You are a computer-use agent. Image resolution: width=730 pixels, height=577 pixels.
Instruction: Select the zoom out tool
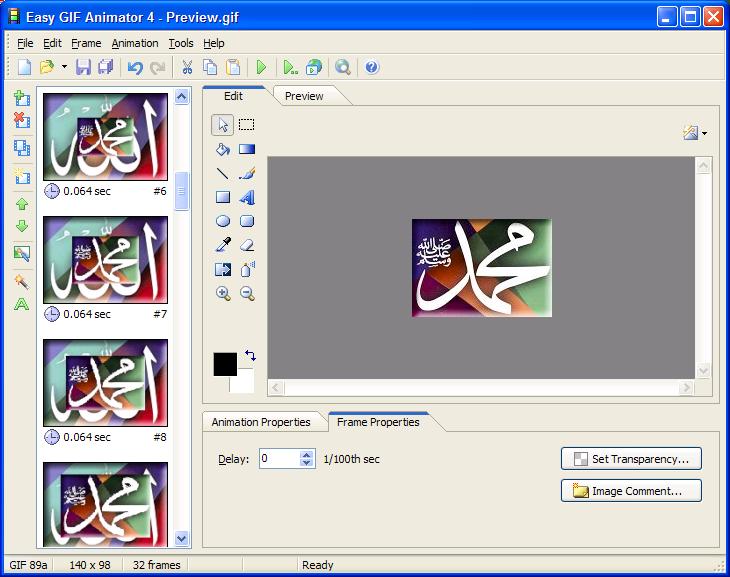tap(247, 293)
